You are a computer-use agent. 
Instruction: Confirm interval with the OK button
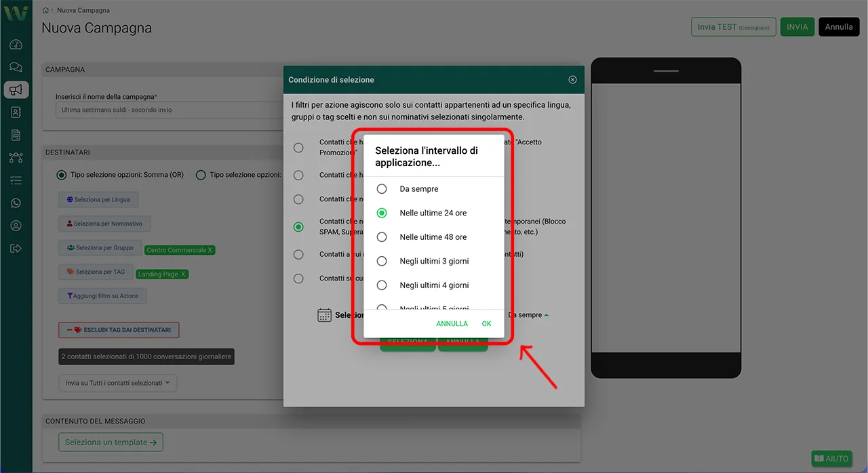pyautogui.click(x=486, y=324)
